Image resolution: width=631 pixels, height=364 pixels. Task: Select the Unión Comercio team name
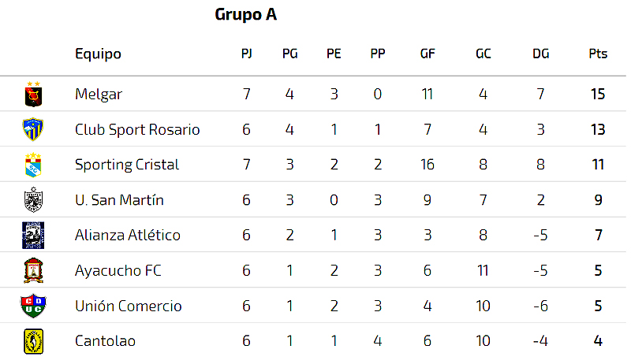point(129,306)
